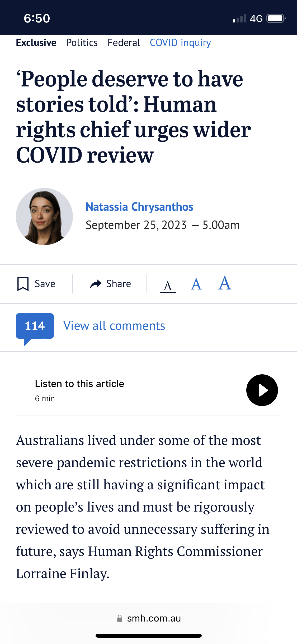Click View all comments link
This screenshot has height=644, width=297.
pos(114,326)
